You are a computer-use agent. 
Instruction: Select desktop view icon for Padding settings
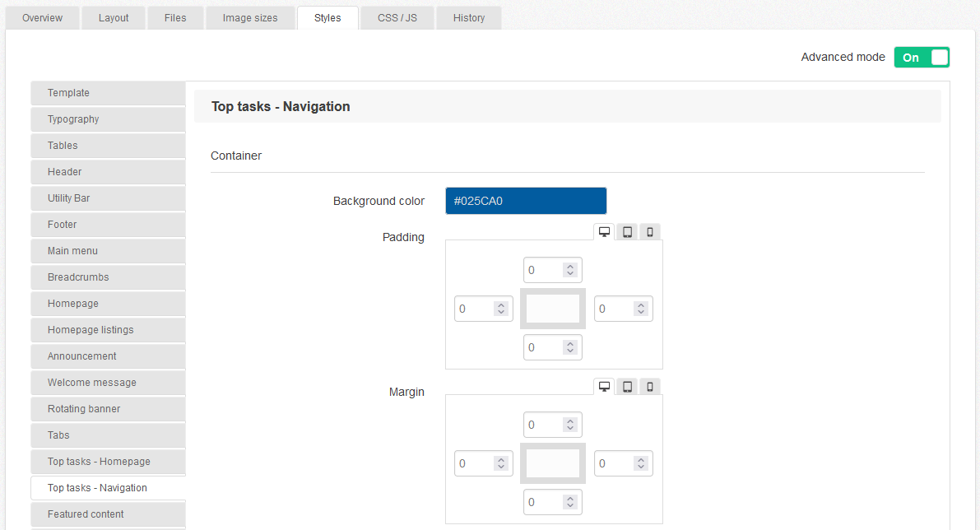click(604, 231)
